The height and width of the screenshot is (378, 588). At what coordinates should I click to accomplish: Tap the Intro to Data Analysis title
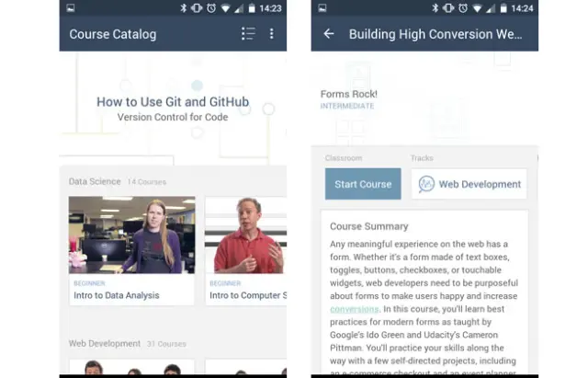(x=117, y=295)
